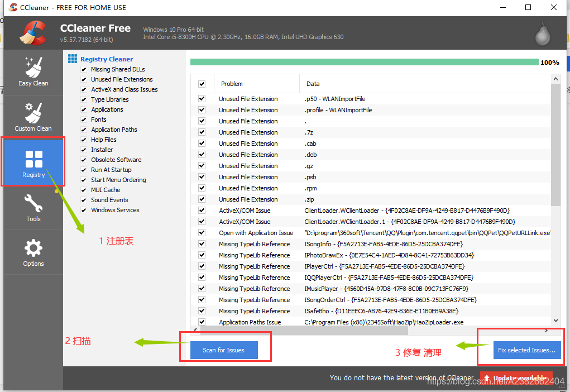Toggle the Application Paths checkbox

84,130
